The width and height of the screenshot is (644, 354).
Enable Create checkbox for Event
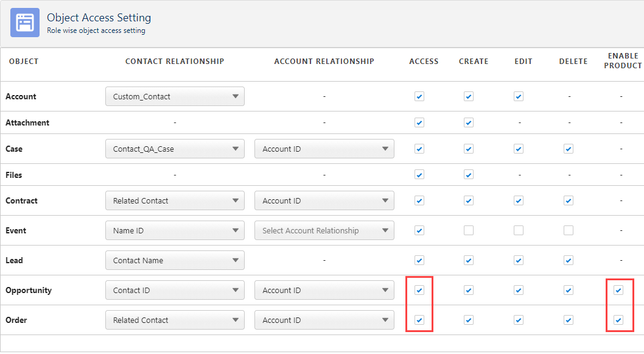[469, 230]
